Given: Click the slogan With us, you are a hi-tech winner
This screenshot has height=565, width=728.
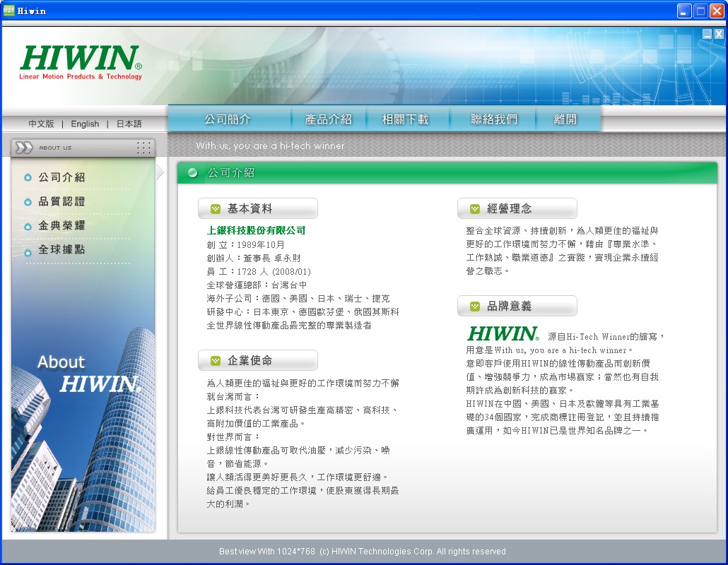Looking at the screenshot, I should (270, 145).
